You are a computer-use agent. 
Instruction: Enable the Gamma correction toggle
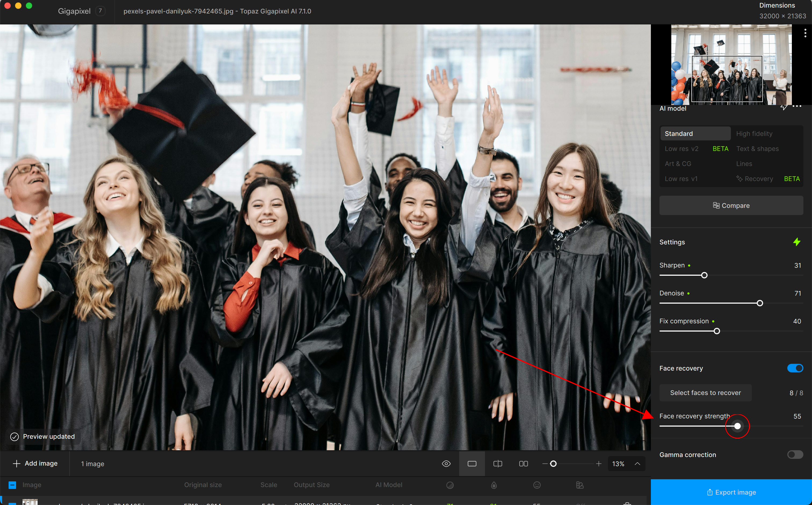[x=795, y=455]
